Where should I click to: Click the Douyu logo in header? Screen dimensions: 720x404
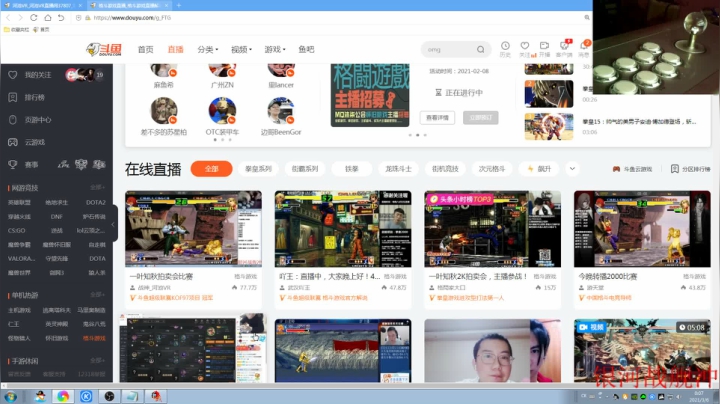point(104,49)
